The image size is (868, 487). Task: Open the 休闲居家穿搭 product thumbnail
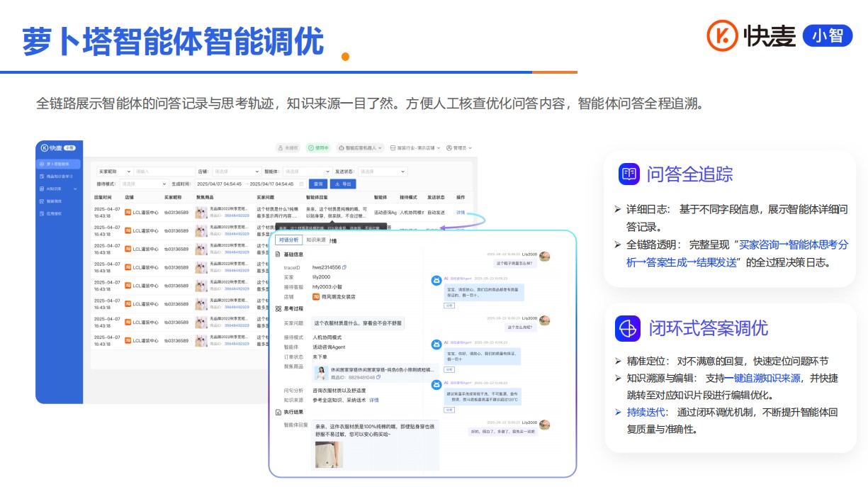tap(321, 373)
